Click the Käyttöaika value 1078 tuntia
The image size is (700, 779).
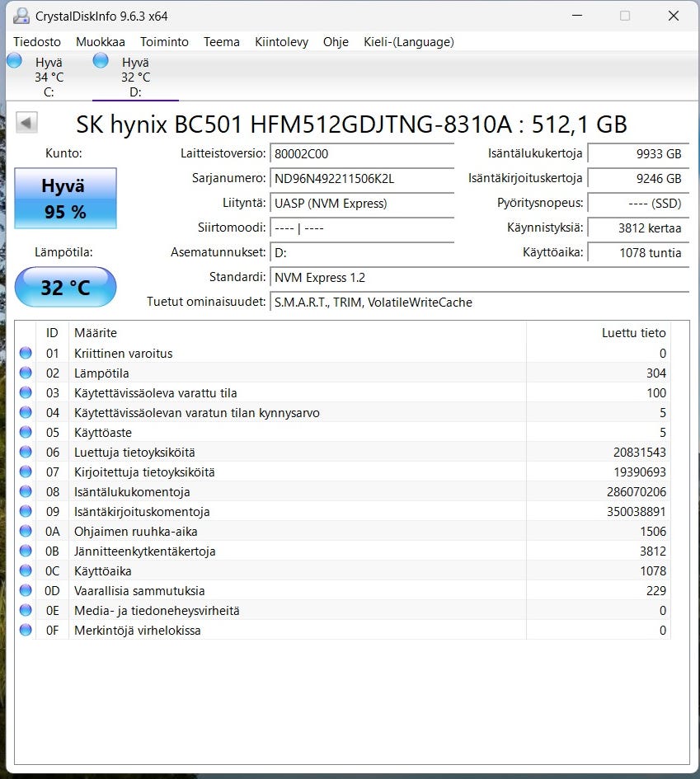tap(638, 253)
